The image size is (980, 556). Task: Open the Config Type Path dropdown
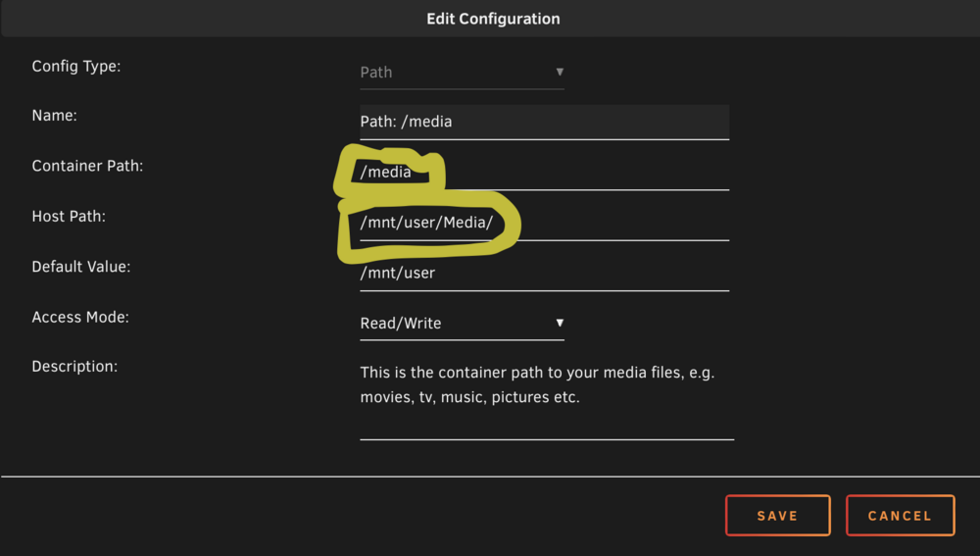[462, 73]
